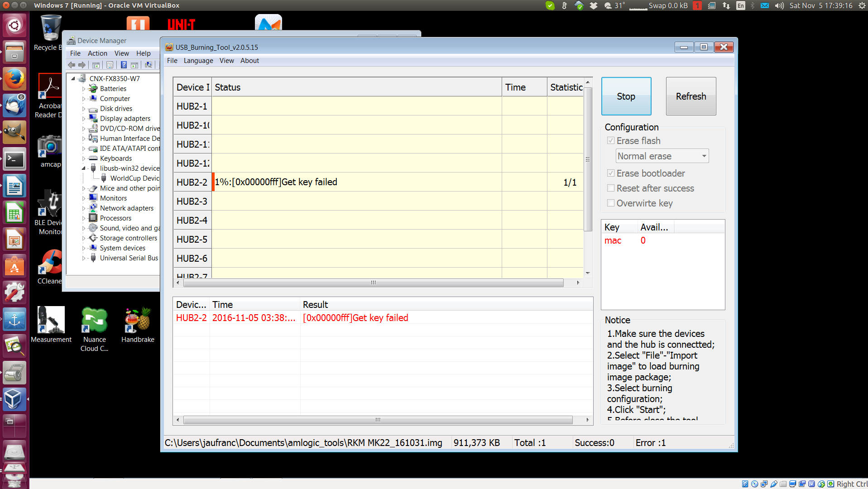Open Terminal from the Ubuntu launcher

click(x=14, y=159)
